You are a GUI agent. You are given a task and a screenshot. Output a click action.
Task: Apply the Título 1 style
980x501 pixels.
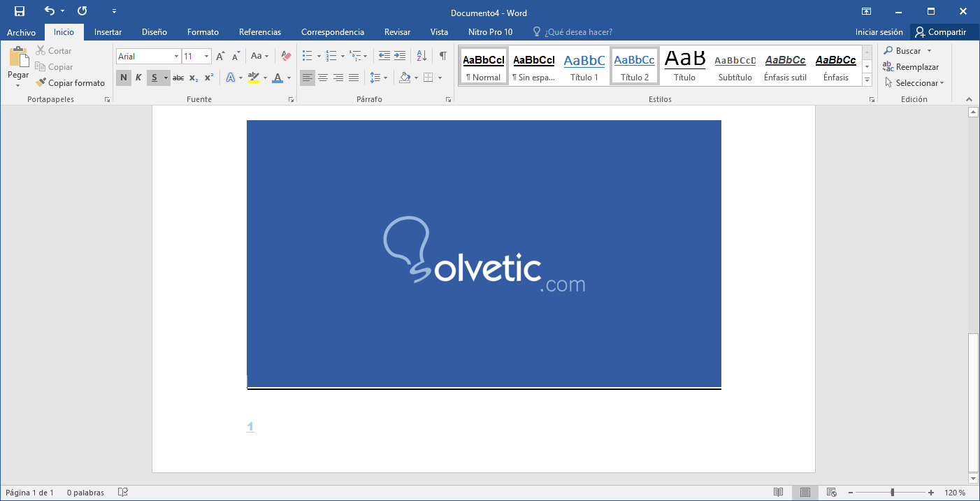click(x=584, y=66)
